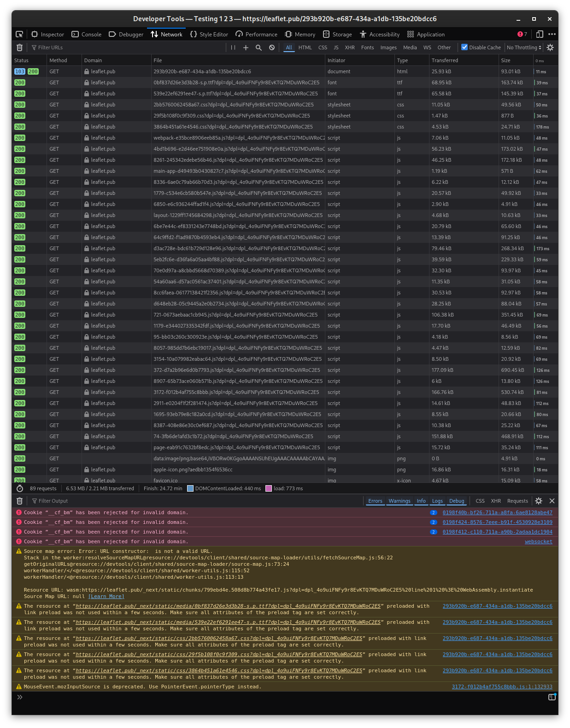Open console settings gear icon
The height and width of the screenshot is (728, 570).
click(539, 501)
